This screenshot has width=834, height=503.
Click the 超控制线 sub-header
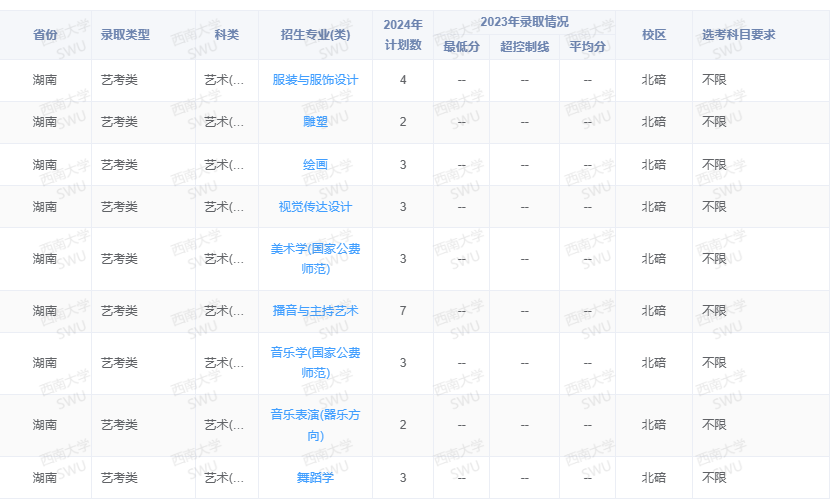pos(524,47)
